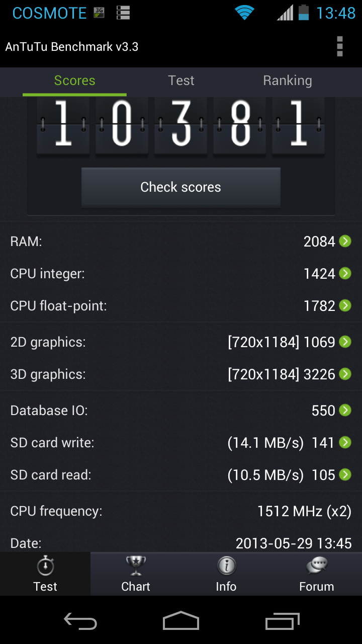The width and height of the screenshot is (362, 644).
Task: Expand RAM score details arrow
Action: pos(345,242)
